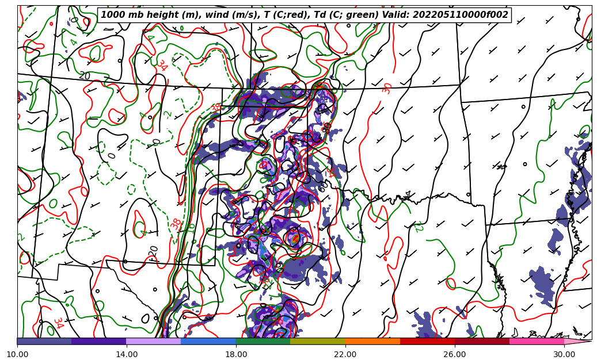This screenshot has height=364, width=597.
Task: Click the dark crimson 26–28 colorbar segment
Action: 481,341
